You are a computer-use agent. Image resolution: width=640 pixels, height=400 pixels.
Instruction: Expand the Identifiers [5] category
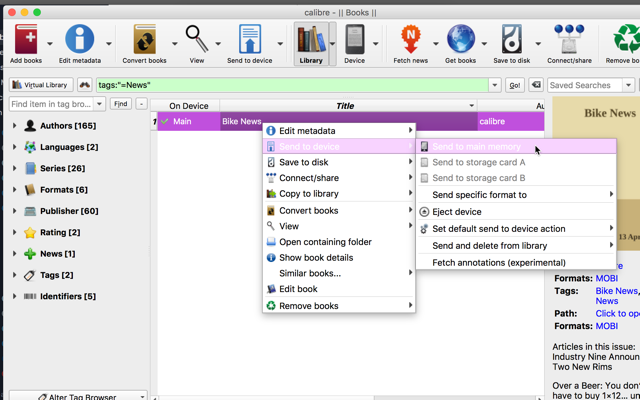15,296
